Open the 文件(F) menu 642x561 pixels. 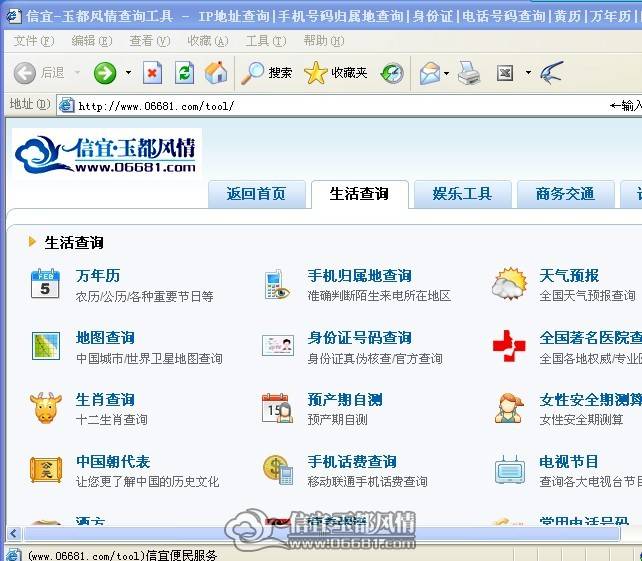33,41
